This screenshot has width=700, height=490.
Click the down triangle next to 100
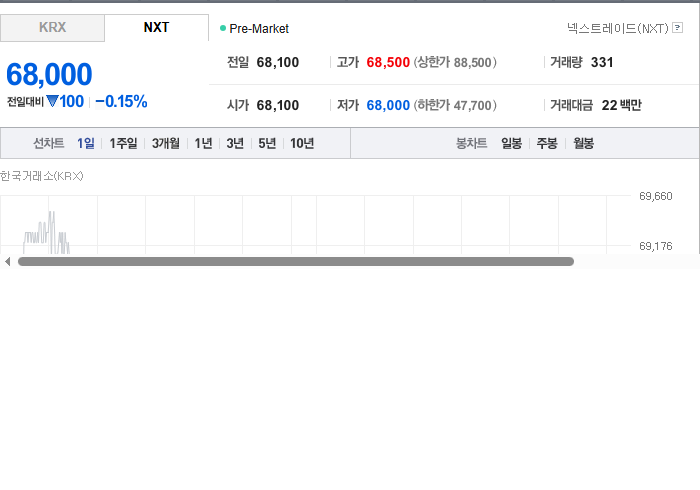52,102
